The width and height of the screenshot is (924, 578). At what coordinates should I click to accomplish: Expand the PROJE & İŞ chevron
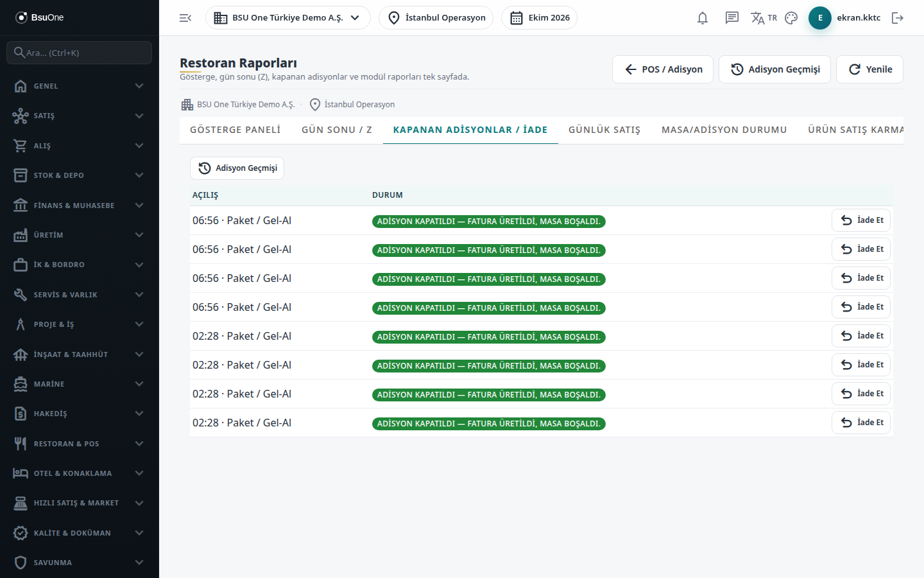(139, 324)
